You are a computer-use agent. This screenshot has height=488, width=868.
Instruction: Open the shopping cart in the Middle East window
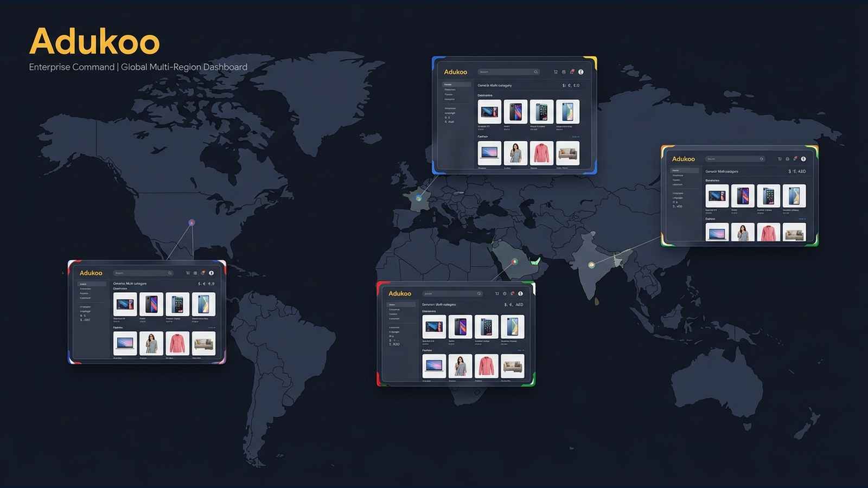pyautogui.click(x=497, y=293)
